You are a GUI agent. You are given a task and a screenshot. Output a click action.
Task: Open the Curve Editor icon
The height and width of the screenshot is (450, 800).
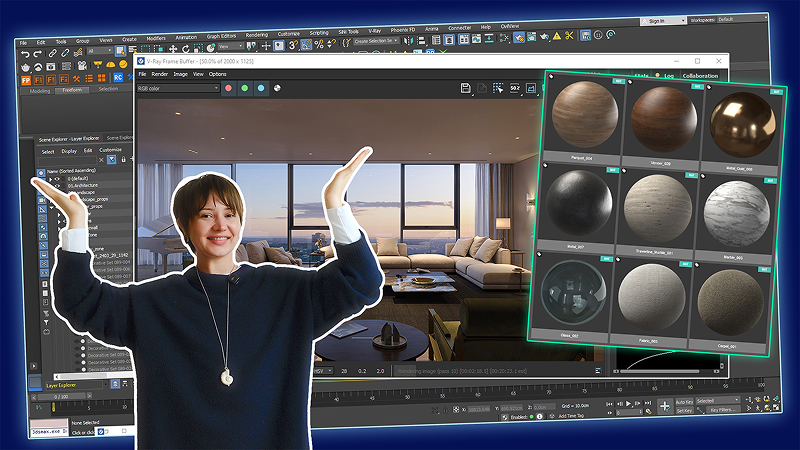point(476,39)
